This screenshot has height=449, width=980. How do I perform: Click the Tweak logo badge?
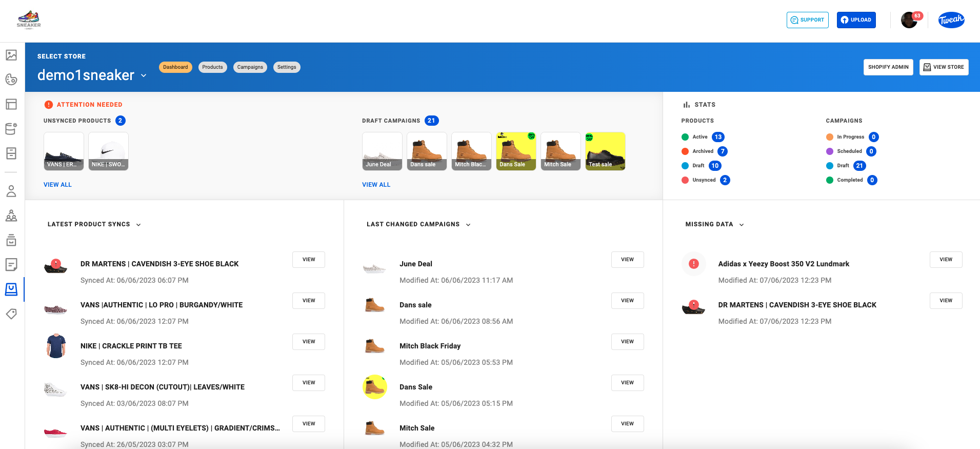click(951, 20)
